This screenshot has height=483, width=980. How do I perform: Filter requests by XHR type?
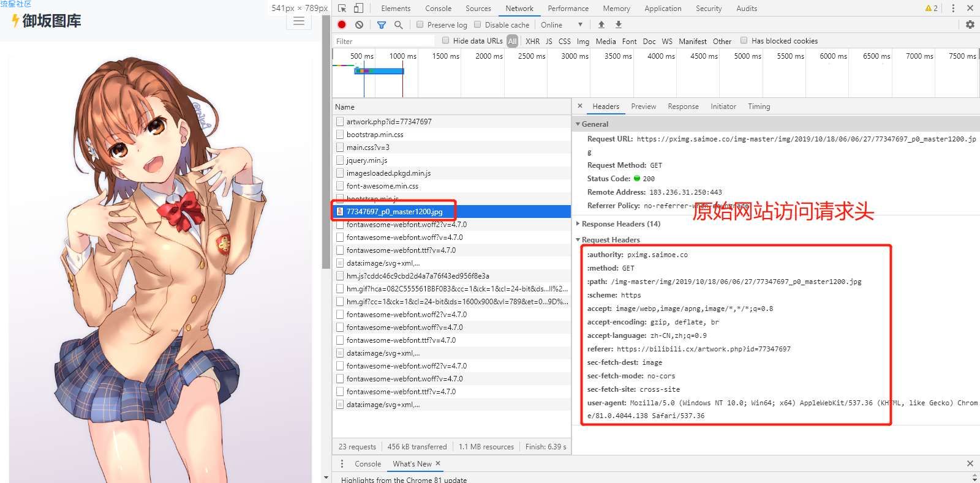click(x=533, y=41)
